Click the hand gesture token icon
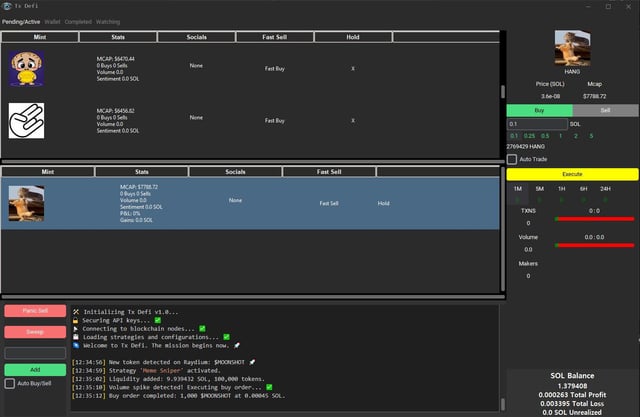The width and height of the screenshot is (640, 417). click(26, 119)
